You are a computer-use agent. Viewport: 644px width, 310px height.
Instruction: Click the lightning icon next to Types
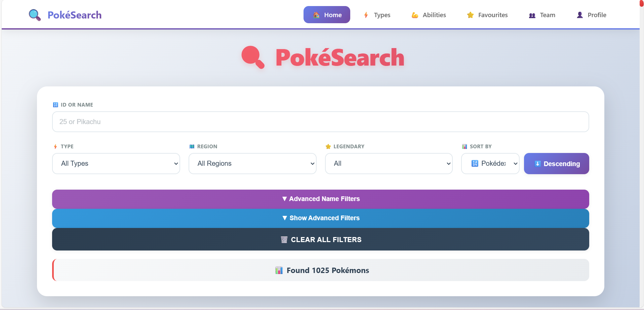coord(365,15)
